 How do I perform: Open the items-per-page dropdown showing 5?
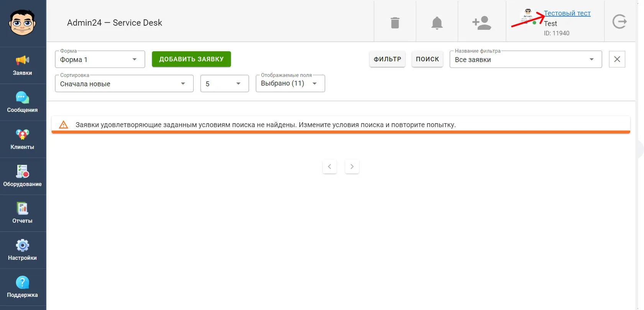tap(225, 84)
